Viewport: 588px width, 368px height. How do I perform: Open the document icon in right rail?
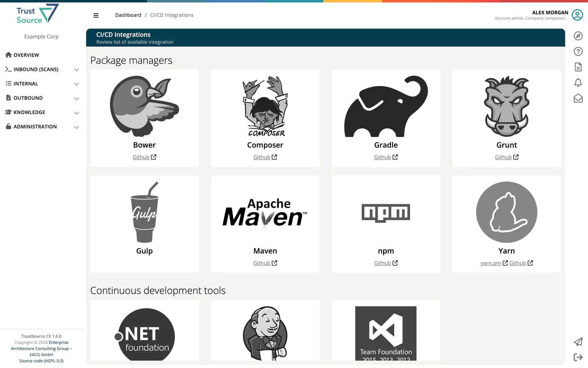[578, 67]
